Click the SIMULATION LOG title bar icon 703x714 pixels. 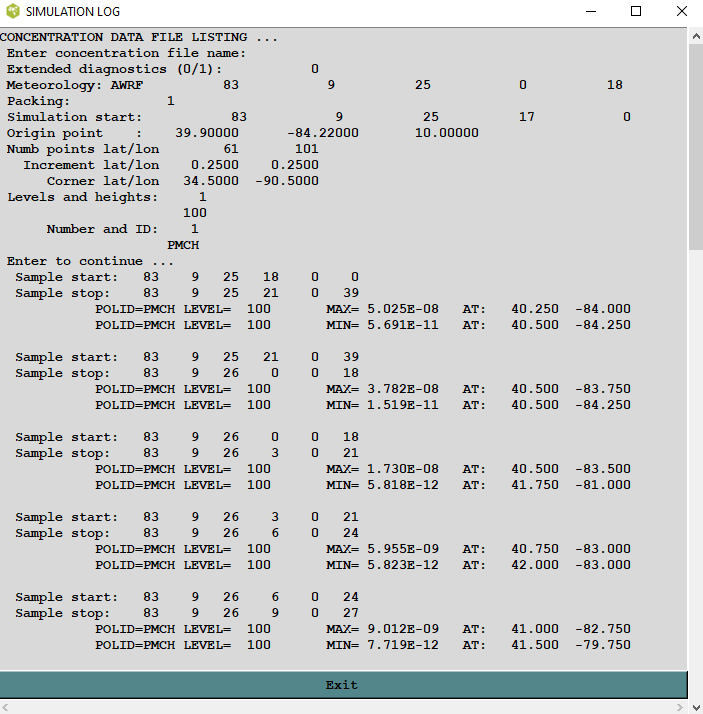click(12, 12)
